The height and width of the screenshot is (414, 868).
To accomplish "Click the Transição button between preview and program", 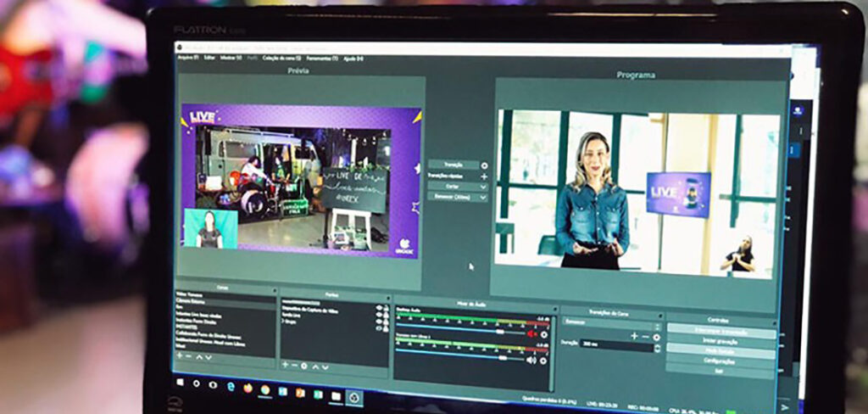I will (x=454, y=165).
